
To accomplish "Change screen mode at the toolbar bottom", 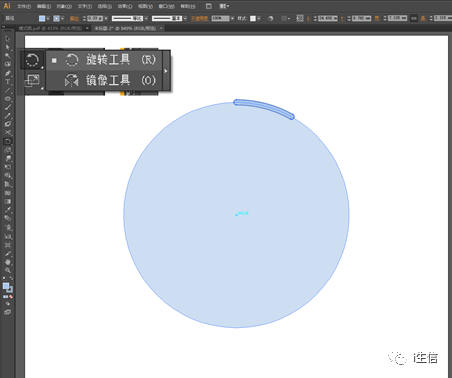I will (x=8, y=312).
